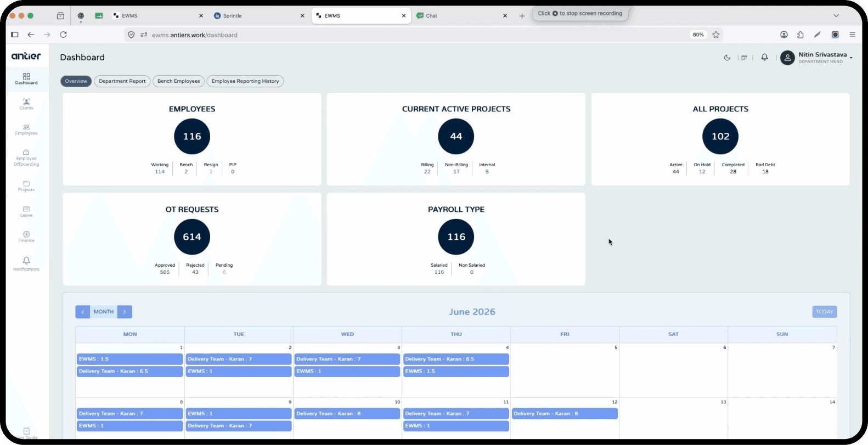
Task: Open header notification bell
Action: point(764,57)
